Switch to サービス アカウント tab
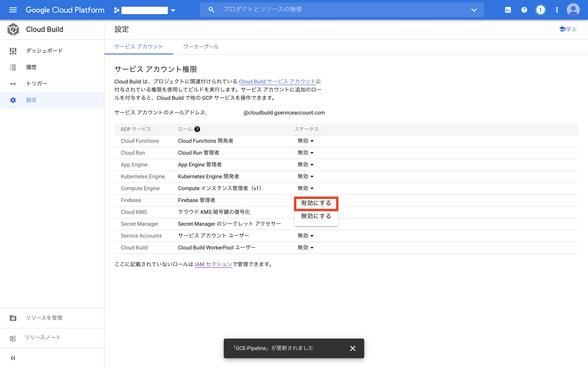Screen dimensions: 588x368 point(139,47)
